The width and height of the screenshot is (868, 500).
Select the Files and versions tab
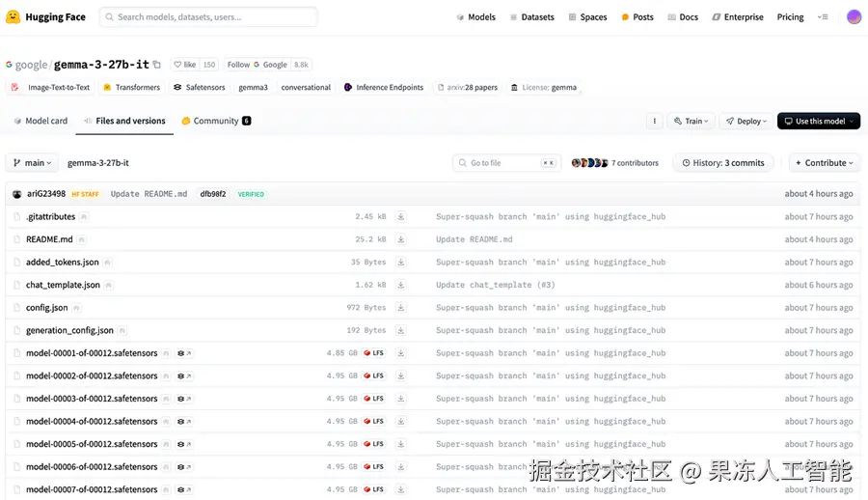124,121
